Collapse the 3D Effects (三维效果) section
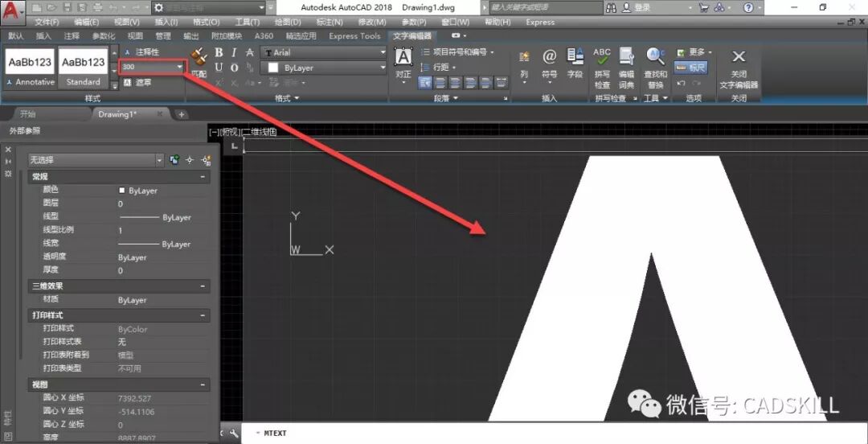 (x=203, y=286)
